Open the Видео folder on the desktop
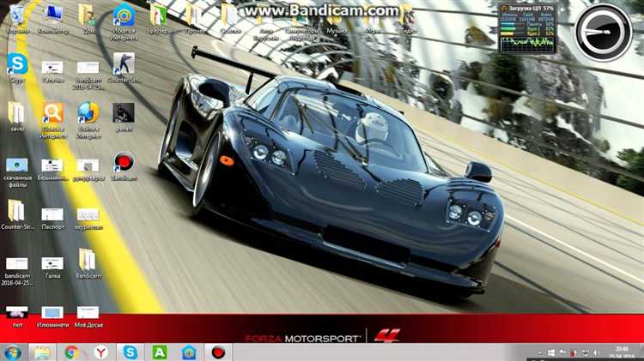This screenshot has height=361, width=644. (407, 20)
